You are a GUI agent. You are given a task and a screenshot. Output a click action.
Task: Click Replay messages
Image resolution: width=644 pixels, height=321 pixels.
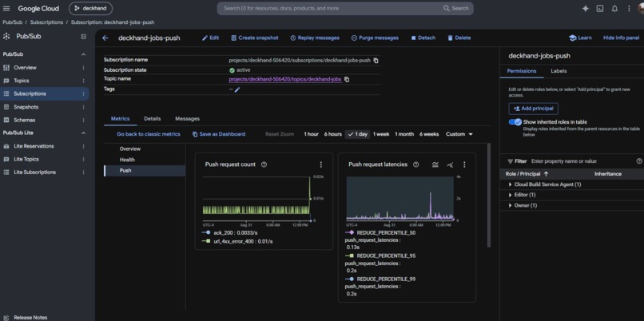pos(315,38)
